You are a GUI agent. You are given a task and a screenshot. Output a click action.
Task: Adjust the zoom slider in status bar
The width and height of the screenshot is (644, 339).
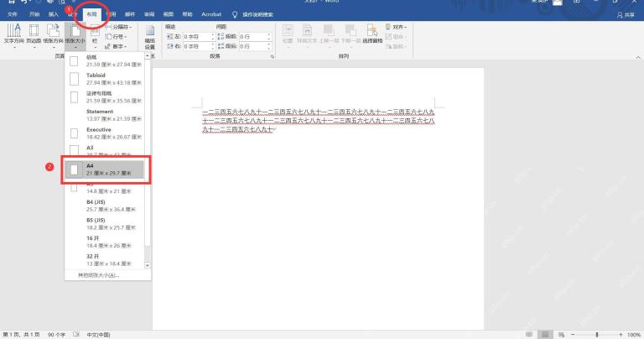(x=597, y=335)
